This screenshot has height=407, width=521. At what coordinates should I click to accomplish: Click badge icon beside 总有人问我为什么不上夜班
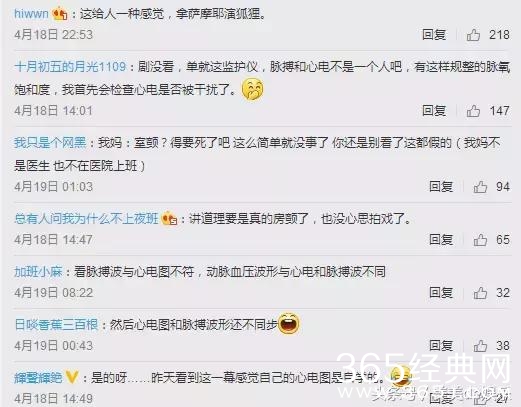169,219
